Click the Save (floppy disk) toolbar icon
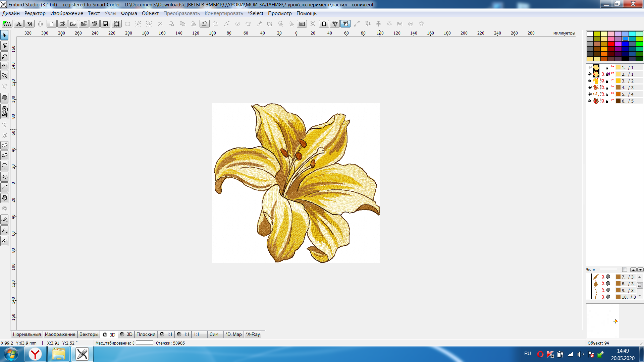 tap(105, 24)
